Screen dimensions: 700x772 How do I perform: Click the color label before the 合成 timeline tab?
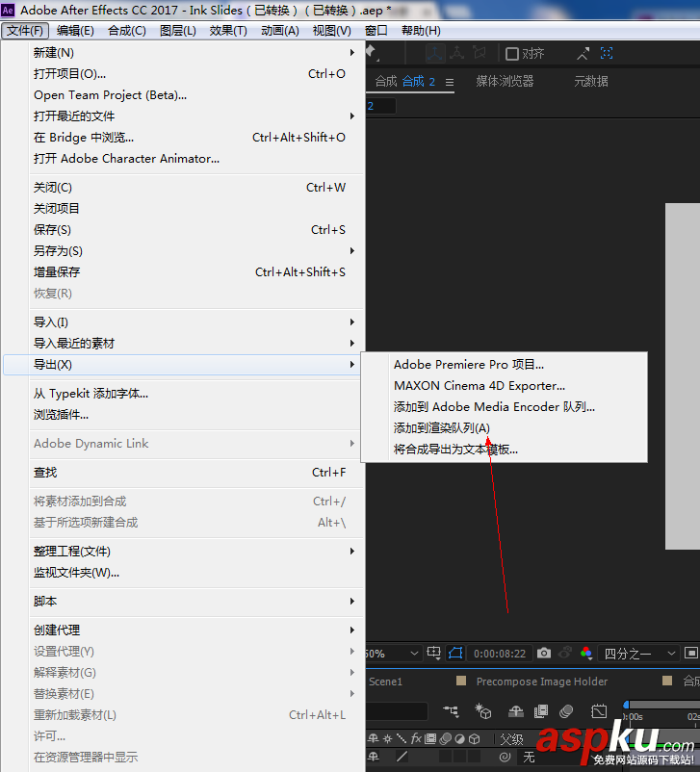coord(667,681)
